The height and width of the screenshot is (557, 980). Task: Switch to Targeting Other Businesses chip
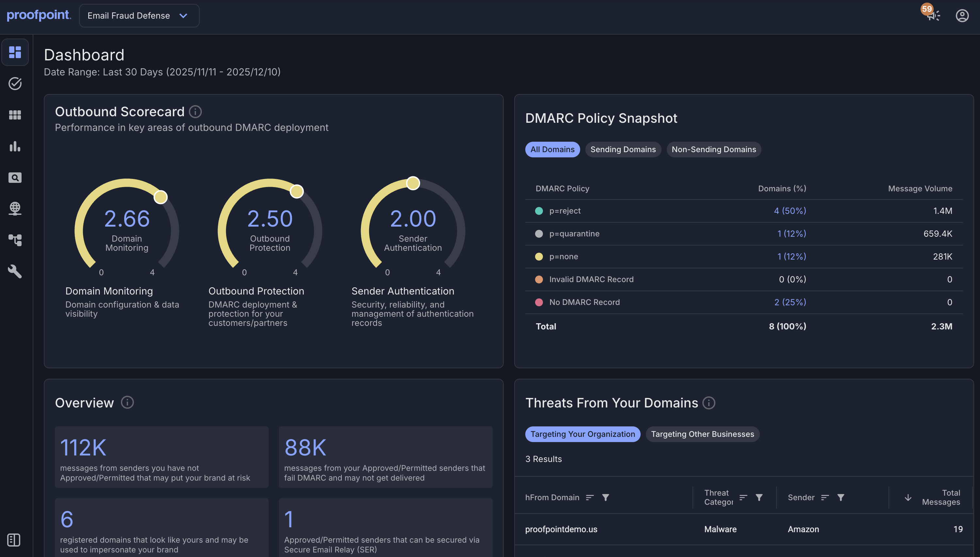(702, 434)
